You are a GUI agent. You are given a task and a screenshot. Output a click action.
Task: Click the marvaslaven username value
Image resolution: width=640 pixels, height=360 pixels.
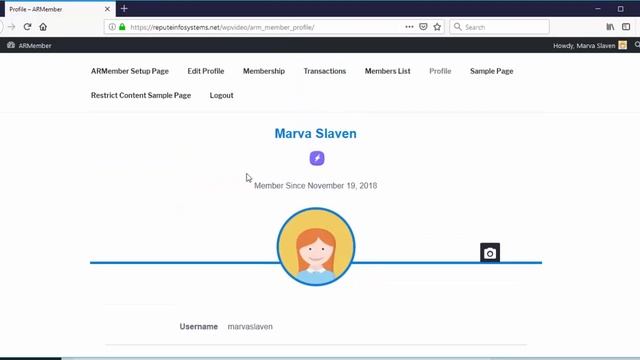point(250,327)
